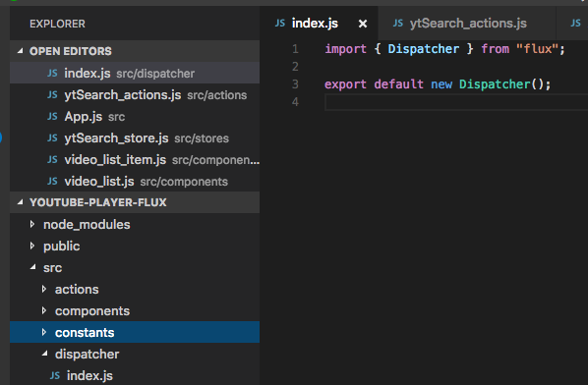Close the index.js editor tab
The image size is (588, 385).
pyautogui.click(x=363, y=24)
